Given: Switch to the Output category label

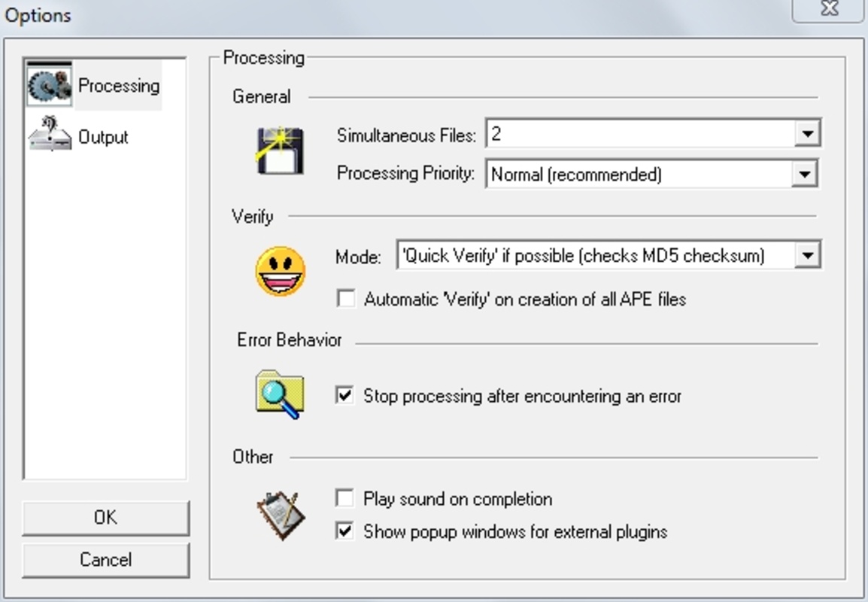Looking at the screenshot, I should point(103,137).
